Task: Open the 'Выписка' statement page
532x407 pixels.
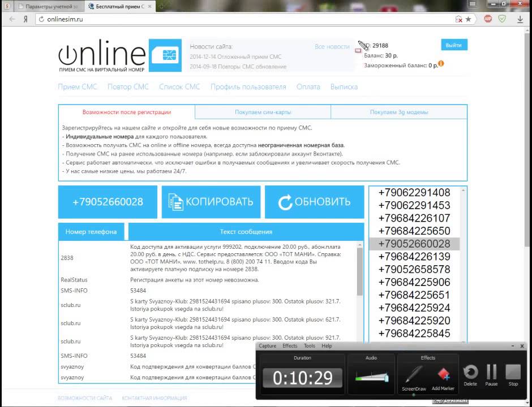Action: coord(344,86)
